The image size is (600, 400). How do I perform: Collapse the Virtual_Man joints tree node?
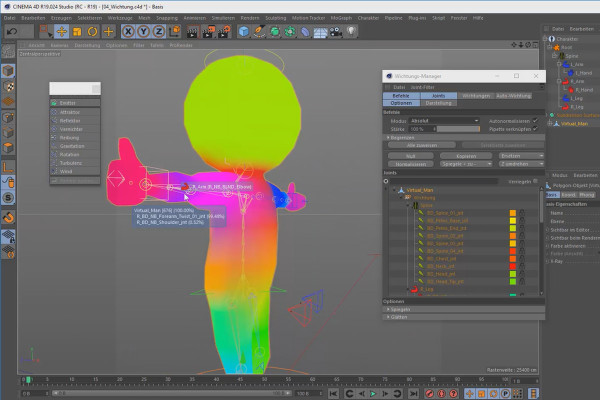click(394, 189)
